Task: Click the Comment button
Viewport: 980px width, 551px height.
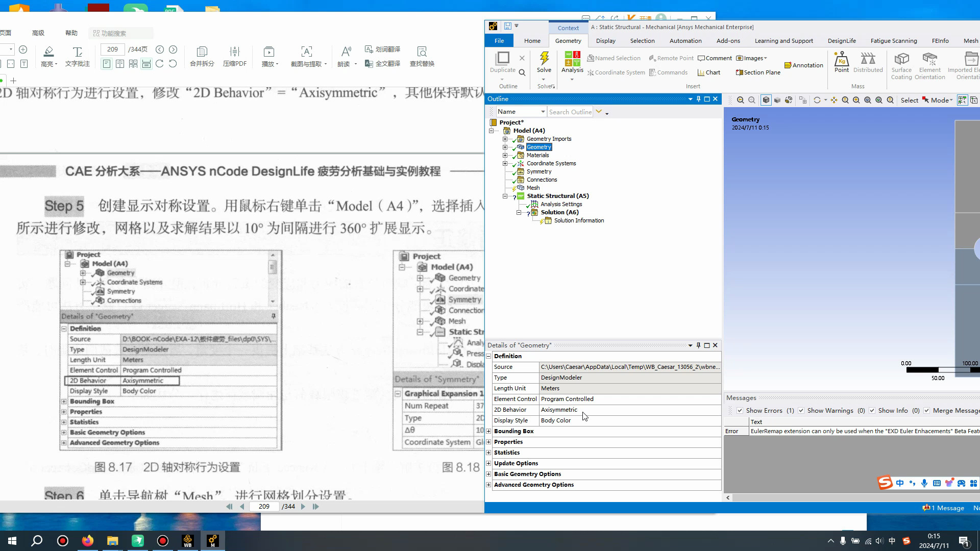Action: tap(715, 58)
